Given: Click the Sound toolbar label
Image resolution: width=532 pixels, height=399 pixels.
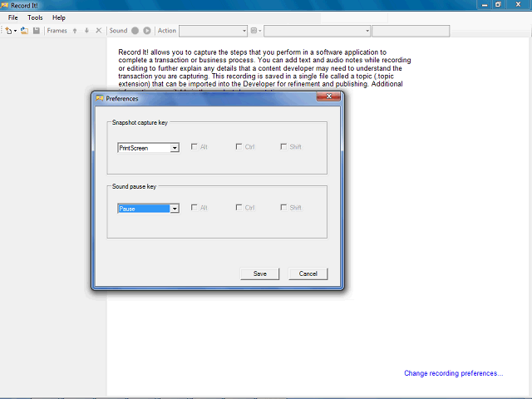Looking at the screenshot, I should 118,31.
